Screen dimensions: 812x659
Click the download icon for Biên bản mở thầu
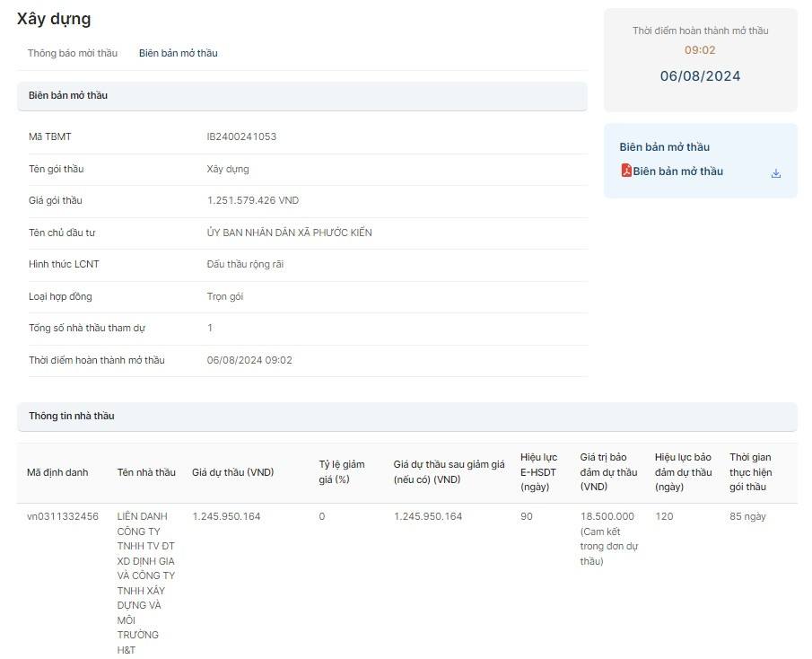click(x=776, y=173)
